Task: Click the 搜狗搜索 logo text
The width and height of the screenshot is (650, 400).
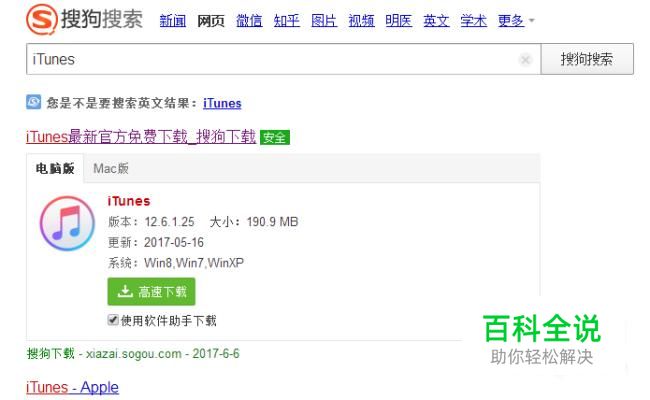Action: click(102, 19)
